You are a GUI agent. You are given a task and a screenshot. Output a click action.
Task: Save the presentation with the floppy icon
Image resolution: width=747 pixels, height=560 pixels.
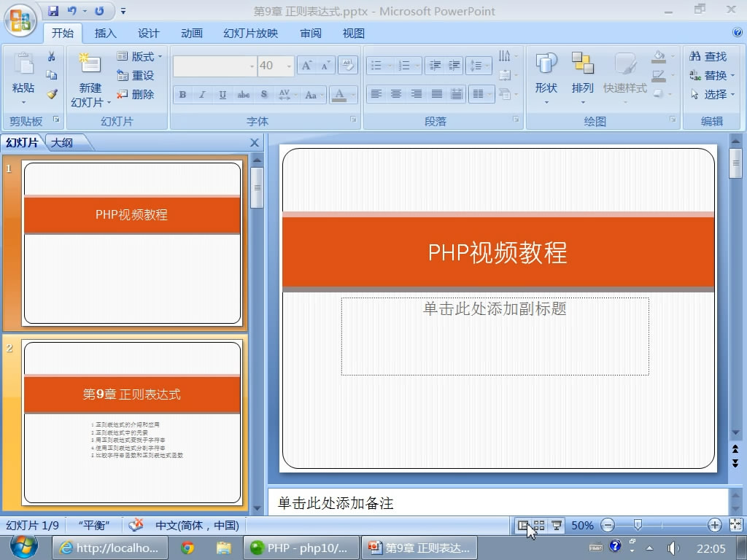click(53, 10)
